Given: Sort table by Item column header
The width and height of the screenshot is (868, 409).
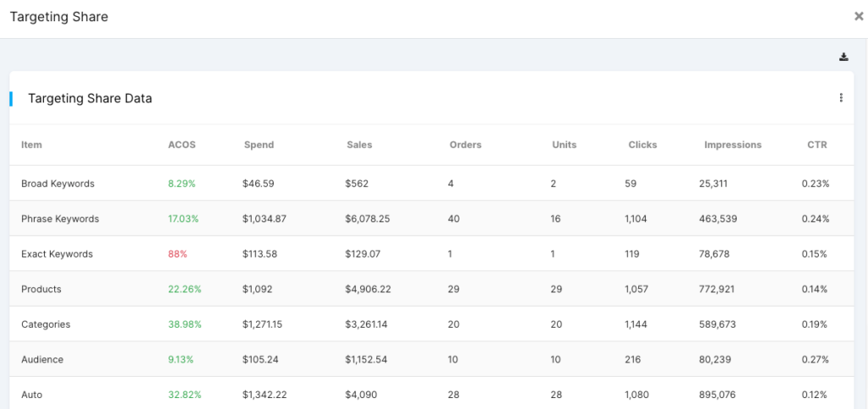Looking at the screenshot, I should pyautogui.click(x=31, y=145).
